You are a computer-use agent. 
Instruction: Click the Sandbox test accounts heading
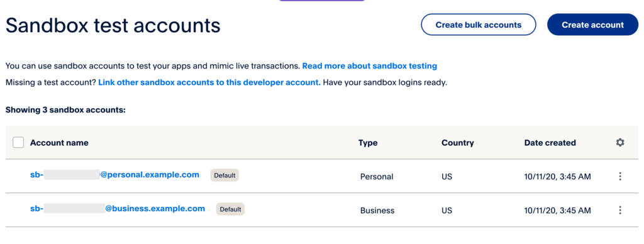click(113, 25)
